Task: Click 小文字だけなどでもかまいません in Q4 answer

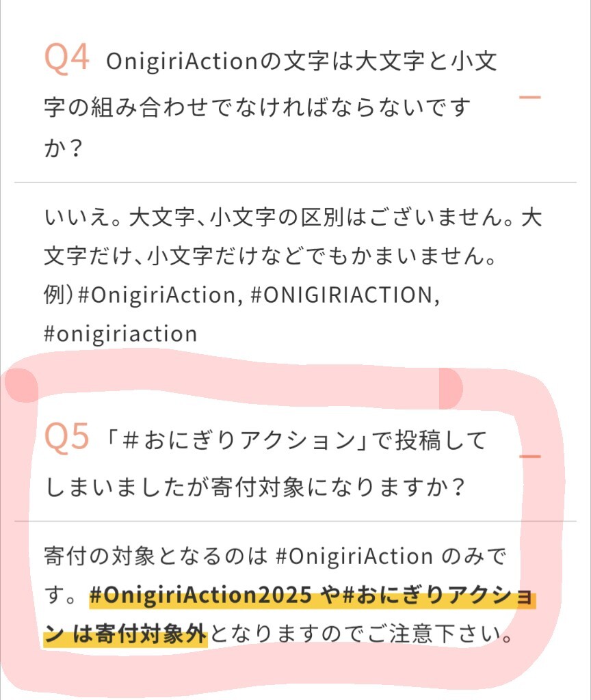Action: (x=321, y=258)
